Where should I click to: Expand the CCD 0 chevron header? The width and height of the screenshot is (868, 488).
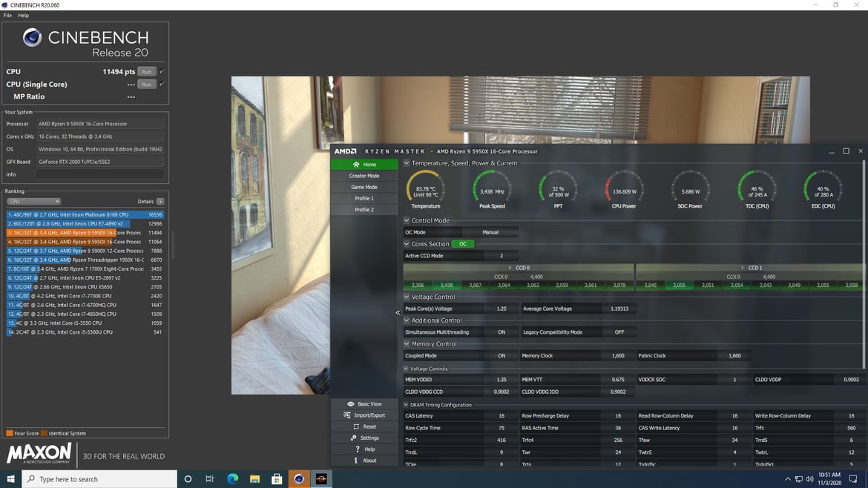click(519, 268)
